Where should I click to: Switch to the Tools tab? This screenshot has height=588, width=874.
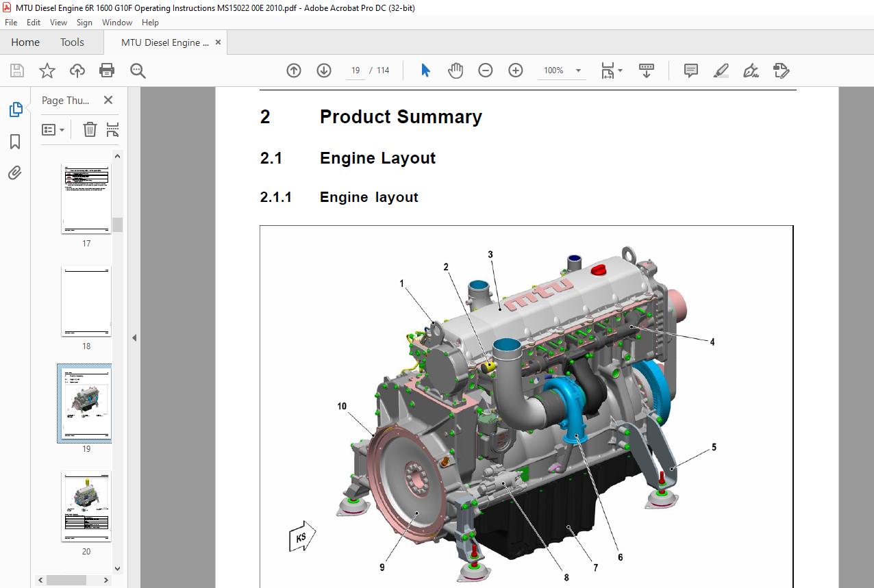coord(72,42)
